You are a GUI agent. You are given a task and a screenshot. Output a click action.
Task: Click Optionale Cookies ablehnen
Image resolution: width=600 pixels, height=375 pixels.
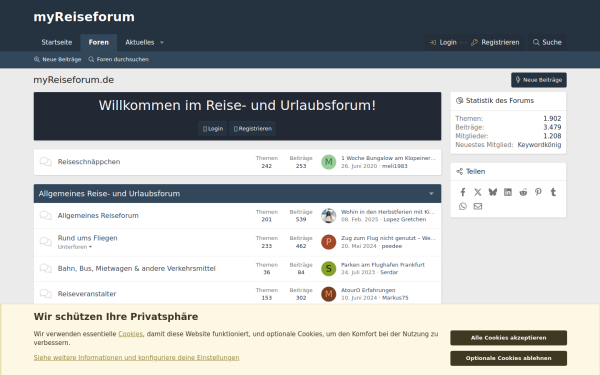[x=509, y=358]
